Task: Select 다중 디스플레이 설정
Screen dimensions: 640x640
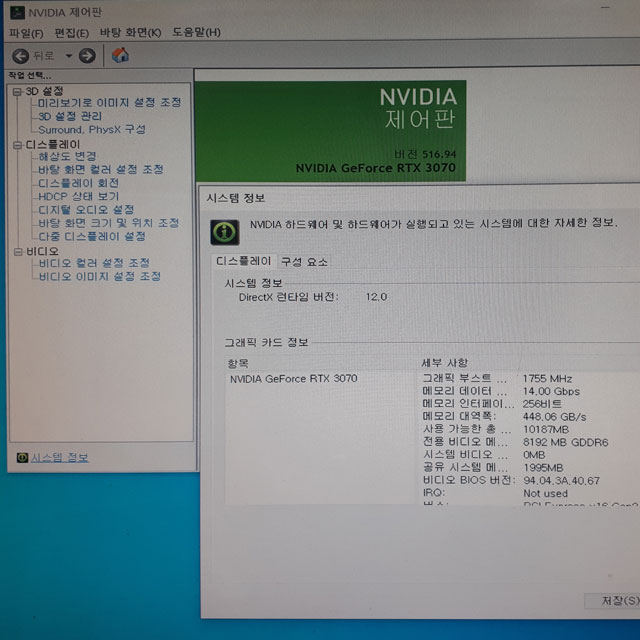Action: point(92,236)
